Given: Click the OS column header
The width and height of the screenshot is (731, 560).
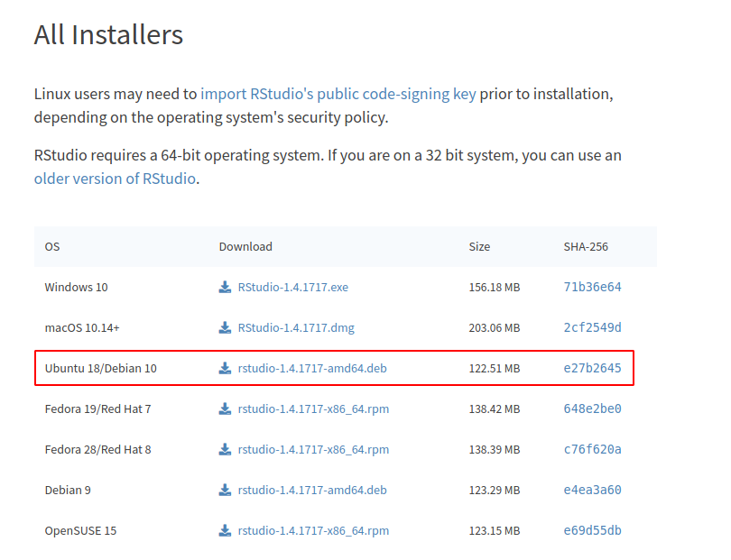Looking at the screenshot, I should (x=51, y=246).
